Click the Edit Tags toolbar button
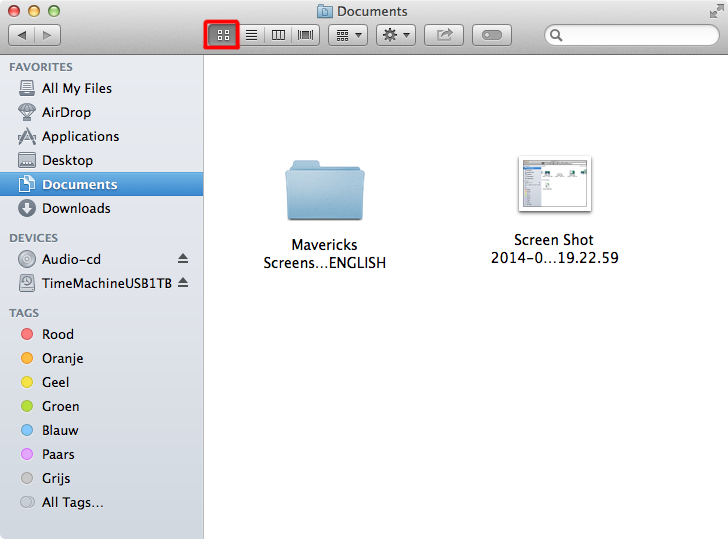Screen dimensions: 728x539 (x=492, y=35)
